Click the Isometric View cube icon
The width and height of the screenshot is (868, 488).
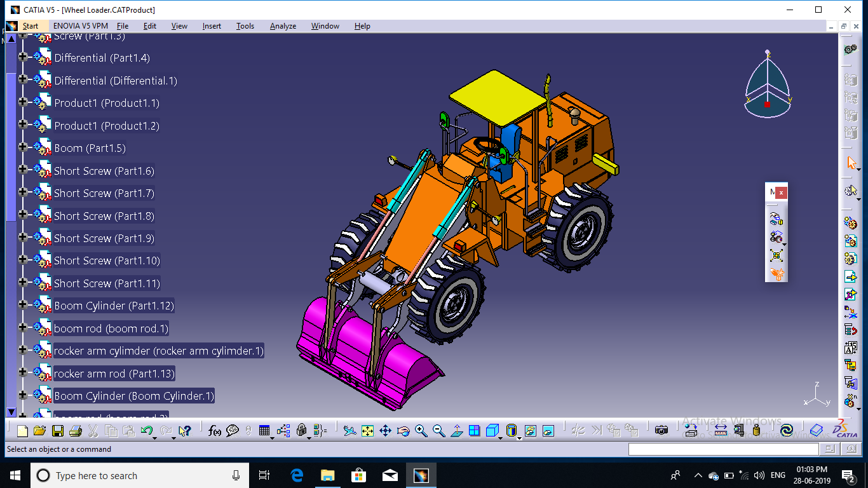coord(492,431)
